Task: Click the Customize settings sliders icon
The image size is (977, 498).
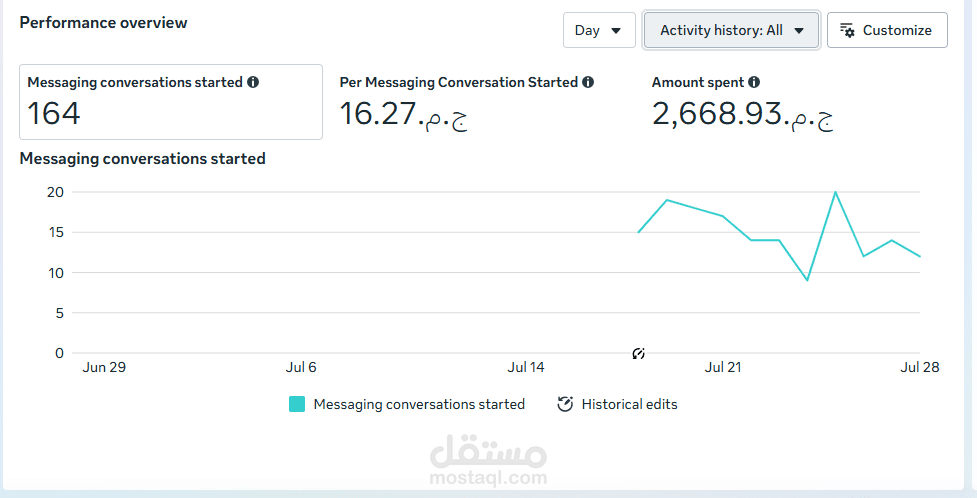Action: click(x=847, y=31)
